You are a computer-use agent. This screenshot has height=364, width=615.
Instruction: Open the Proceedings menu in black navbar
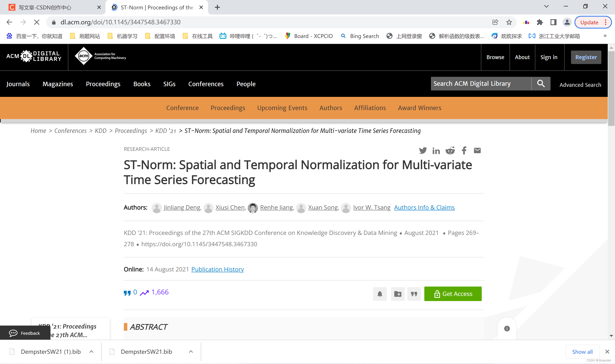tap(103, 84)
